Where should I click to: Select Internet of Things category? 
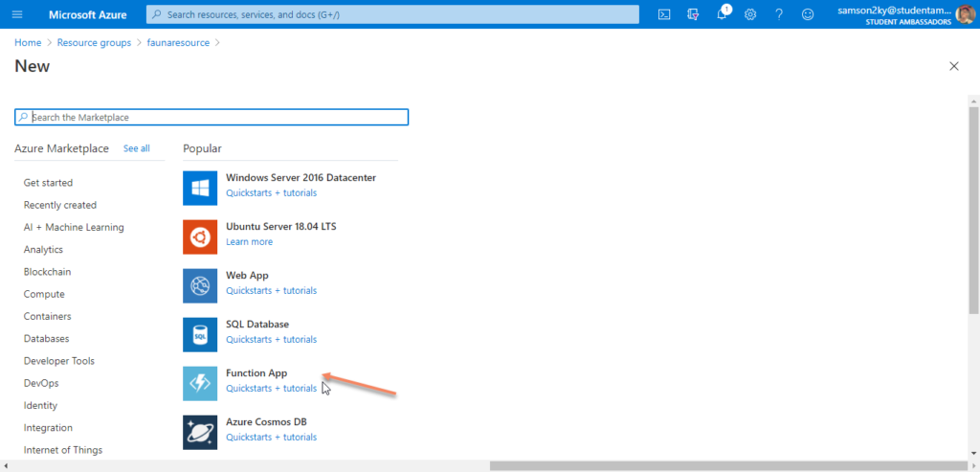(x=63, y=450)
